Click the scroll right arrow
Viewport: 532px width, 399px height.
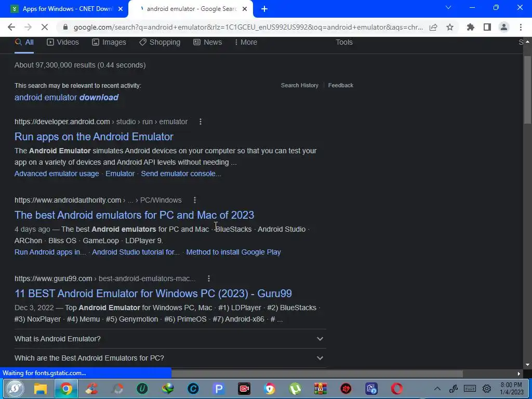click(x=519, y=374)
